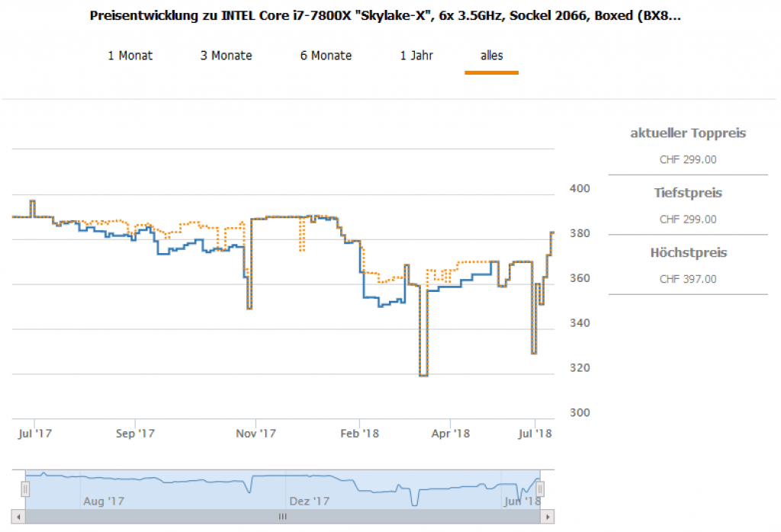This screenshot has height=532, width=781.
Task: Click the Apr '18 x-axis label
Action: click(x=450, y=434)
